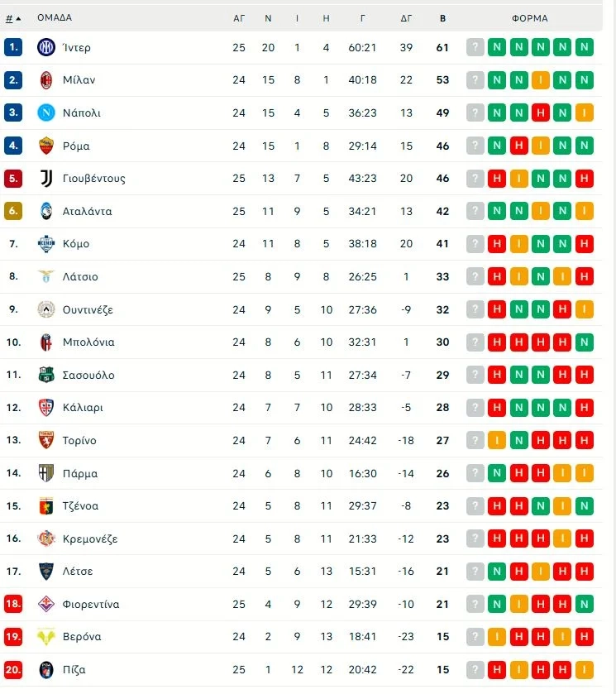Open the Μπολόνια team page link
The width and height of the screenshot is (616, 694).
pyautogui.click(x=88, y=342)
